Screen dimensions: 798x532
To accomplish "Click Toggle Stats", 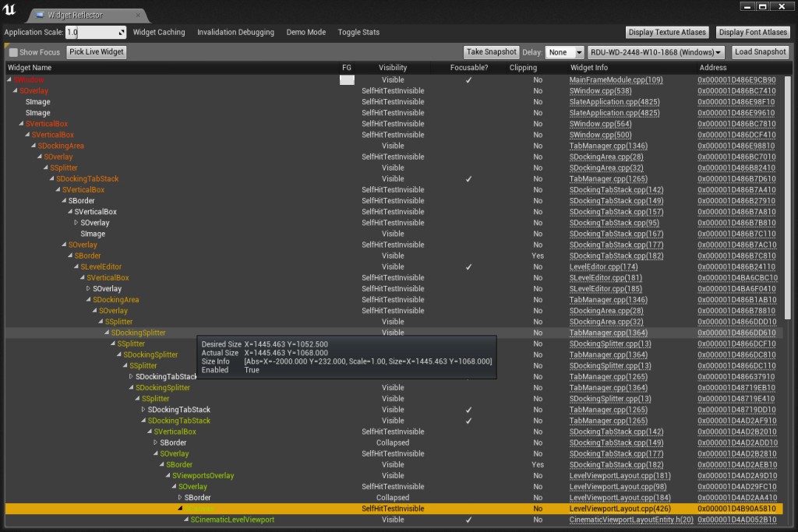I will pyautogui.click(x=358, y=32).
